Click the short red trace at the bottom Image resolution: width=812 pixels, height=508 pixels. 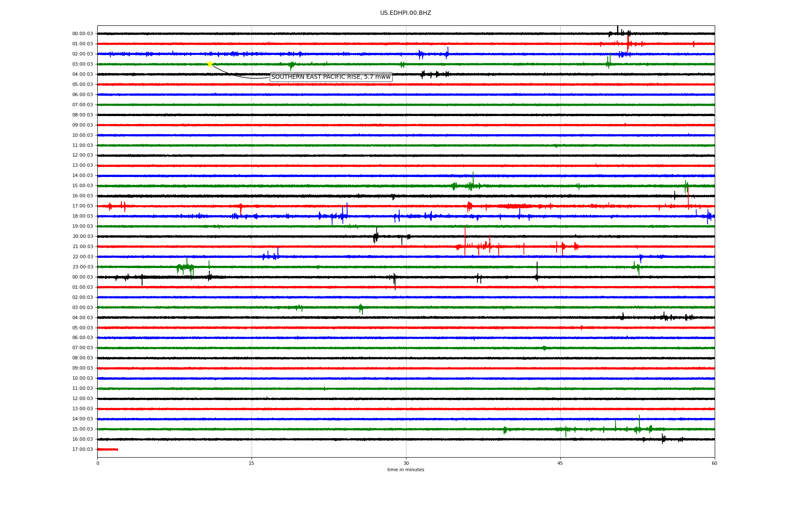pyautogui.click(x=107, y=449)
